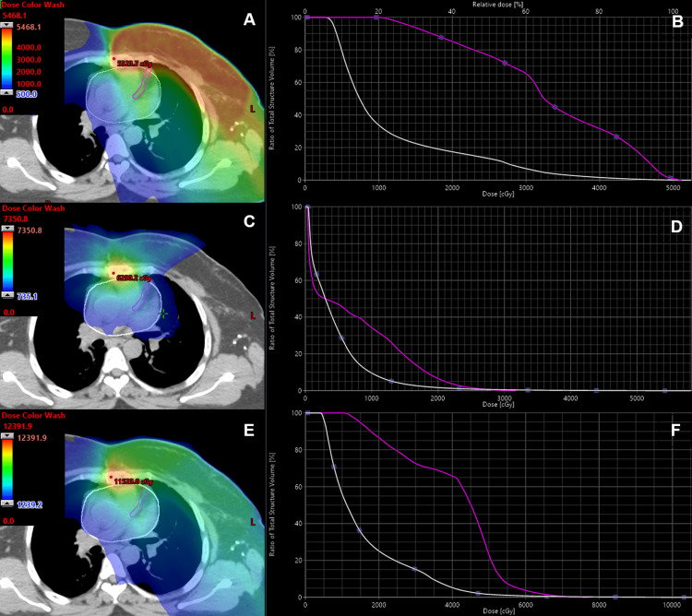692x616 pixels.
Task: Click the curve marker near 5400 cGy in plot D
Action: (x=665, y=391)
